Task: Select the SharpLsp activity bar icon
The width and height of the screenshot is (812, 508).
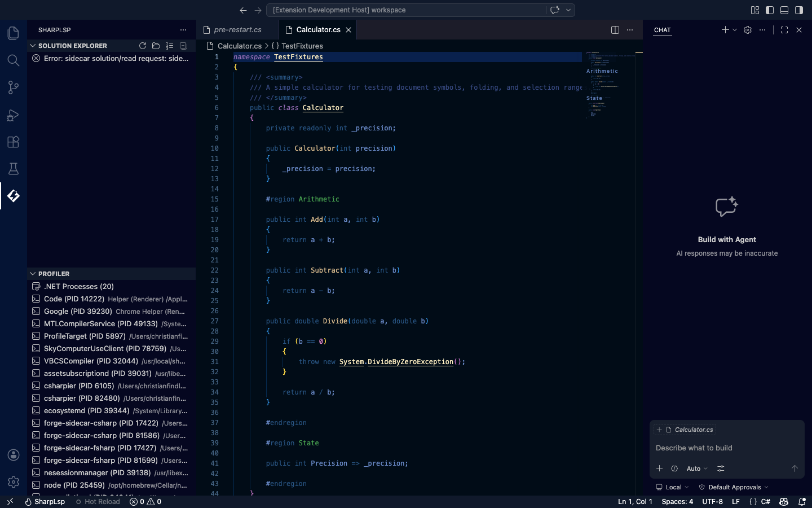Action: (x=14, y=196)
